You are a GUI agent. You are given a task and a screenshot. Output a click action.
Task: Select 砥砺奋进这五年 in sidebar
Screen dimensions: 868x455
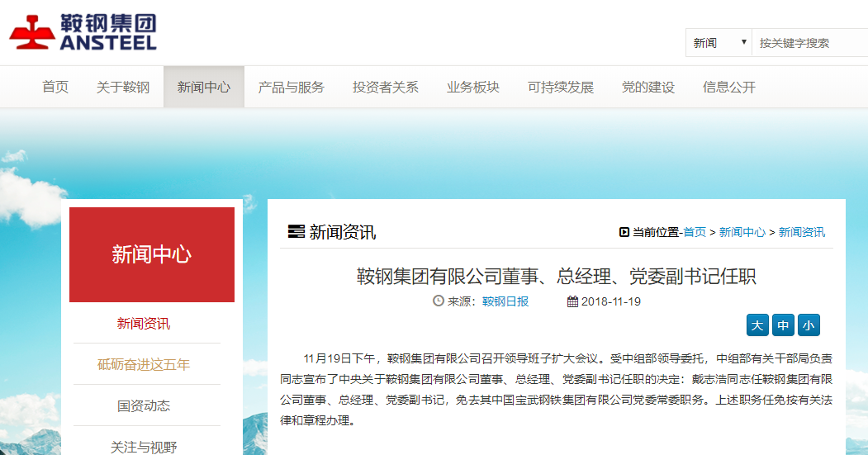click(144, 364)
